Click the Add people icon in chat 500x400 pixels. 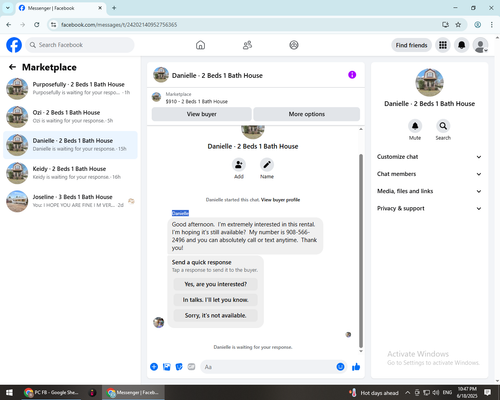coord(239,164)
